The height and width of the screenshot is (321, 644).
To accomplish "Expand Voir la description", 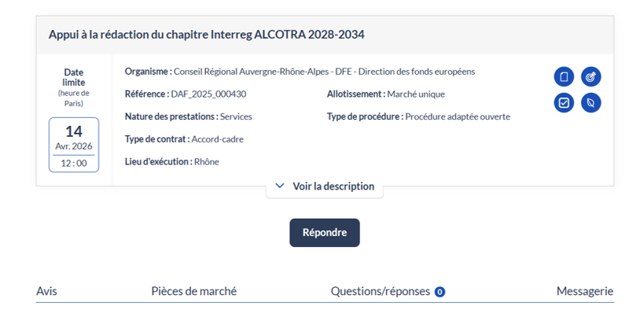I will (x=333, y=186).
